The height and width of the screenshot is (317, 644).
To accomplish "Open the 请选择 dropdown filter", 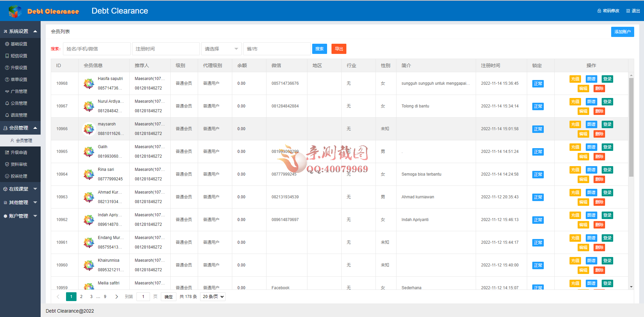I will point(220,48).
